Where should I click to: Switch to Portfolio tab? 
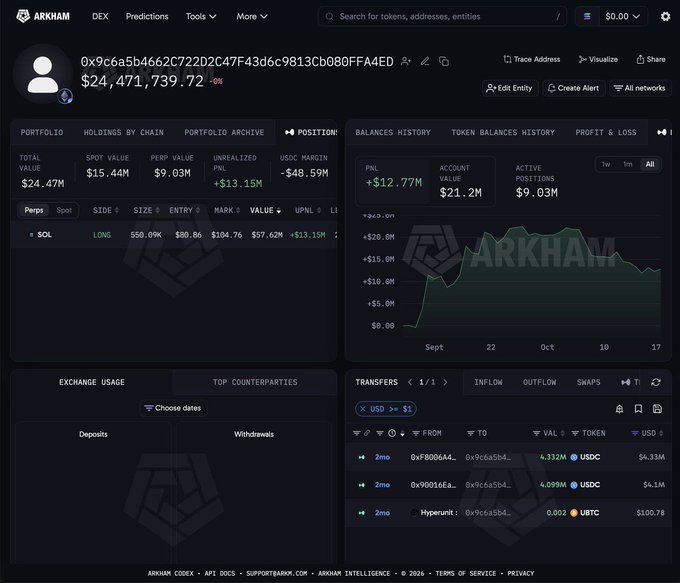click(42, 132)
